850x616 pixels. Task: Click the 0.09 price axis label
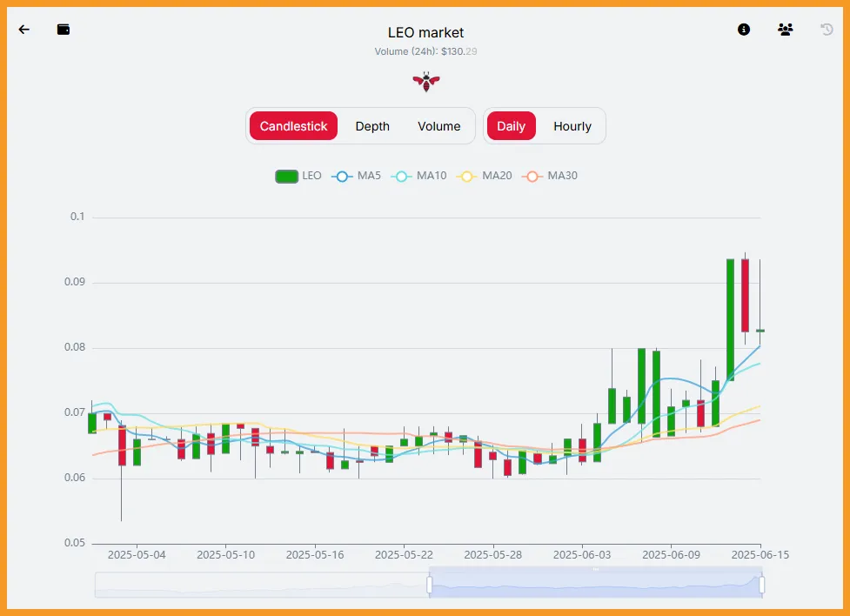pyautogui.click(x=75, y=282)
